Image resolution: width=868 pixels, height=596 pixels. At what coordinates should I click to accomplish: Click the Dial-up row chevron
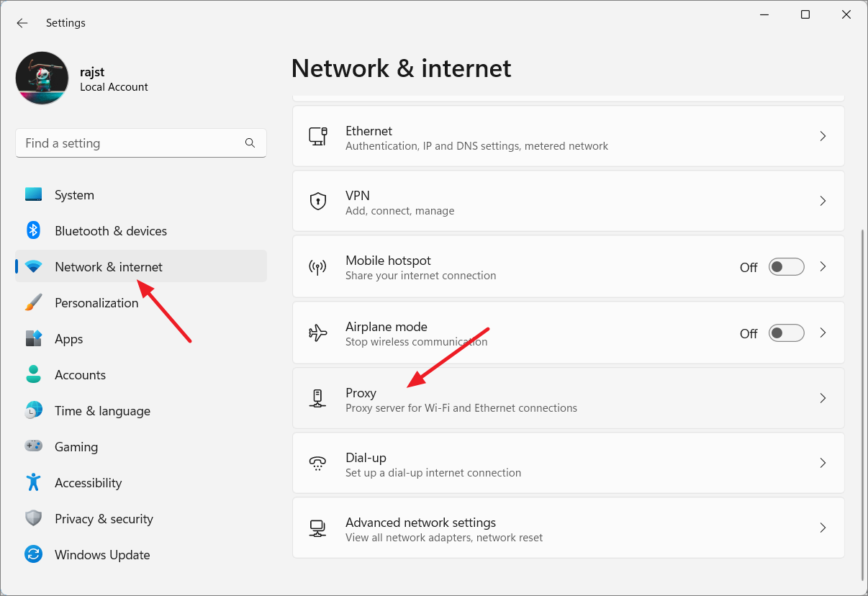tap(823, 463)
